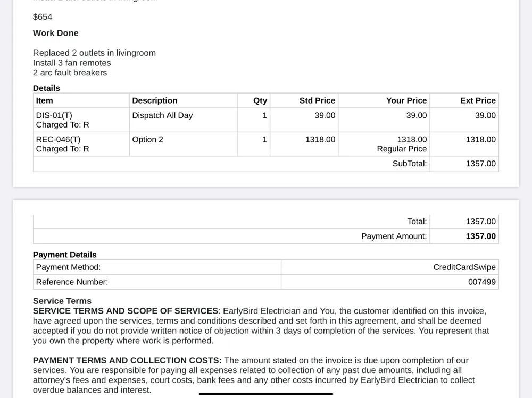Click the "Regular Price" note under Your Price
Screen dimensions: 532x398
click(x=402, y=149)
